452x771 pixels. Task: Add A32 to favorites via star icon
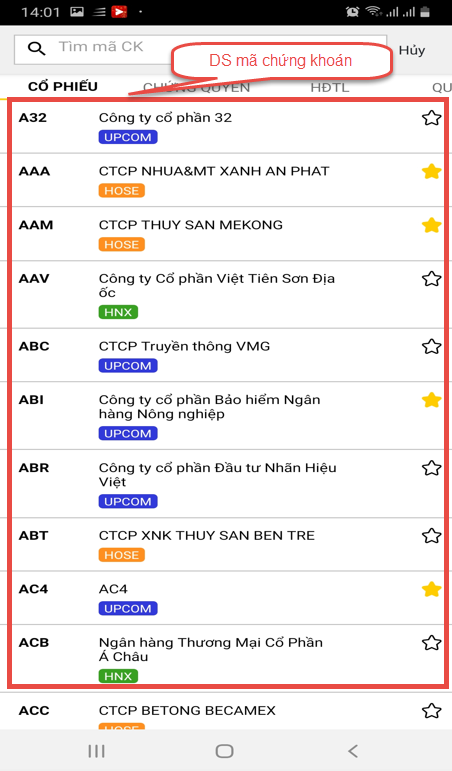click(431, 118)
